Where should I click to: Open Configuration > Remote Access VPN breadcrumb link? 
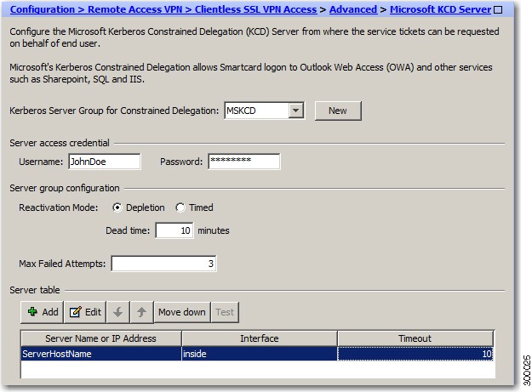pos(163,9)
